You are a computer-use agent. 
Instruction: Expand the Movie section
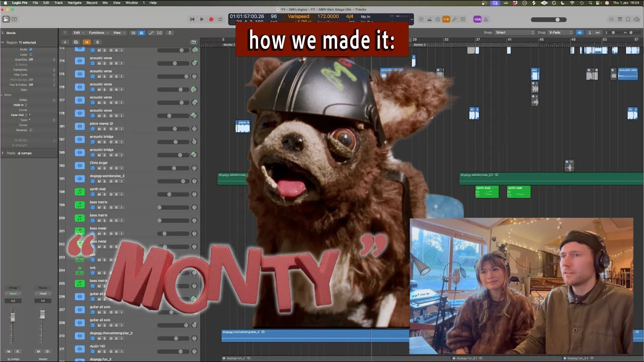[3, 33]
